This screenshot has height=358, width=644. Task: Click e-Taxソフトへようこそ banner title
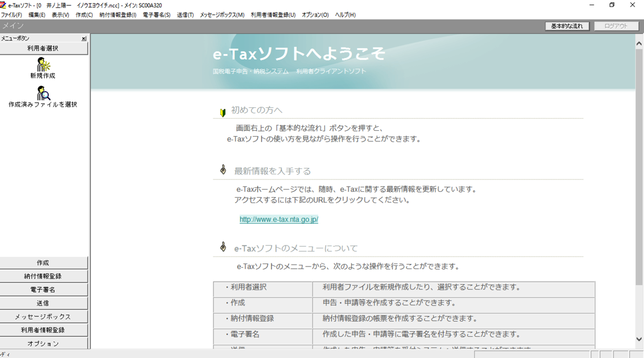pos(299,54)
